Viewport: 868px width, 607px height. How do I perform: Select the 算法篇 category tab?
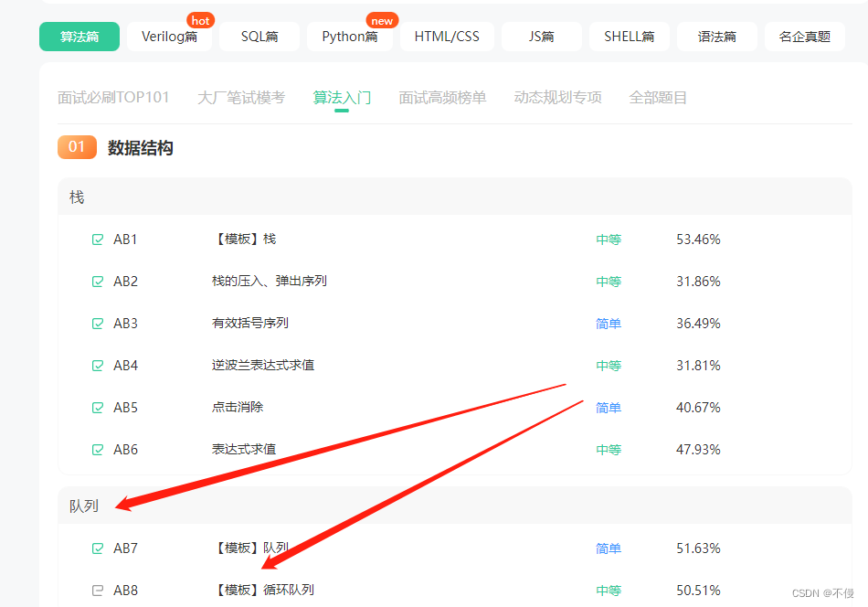(x=79, y=37)
